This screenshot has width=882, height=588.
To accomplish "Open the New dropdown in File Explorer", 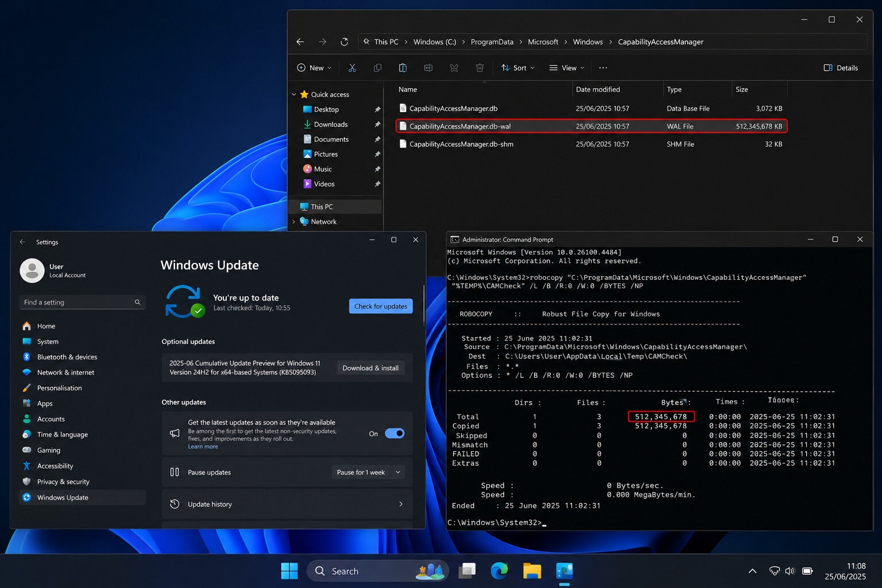I will [x=314, y=68].
